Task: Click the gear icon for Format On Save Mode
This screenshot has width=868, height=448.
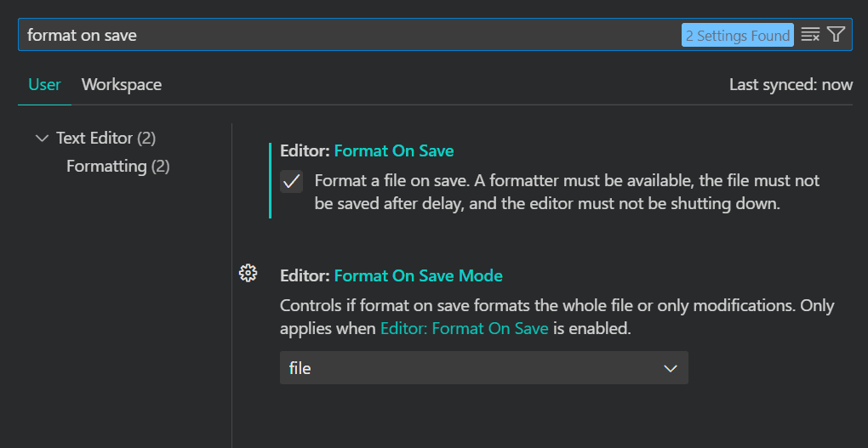Action: pos(248,273)
